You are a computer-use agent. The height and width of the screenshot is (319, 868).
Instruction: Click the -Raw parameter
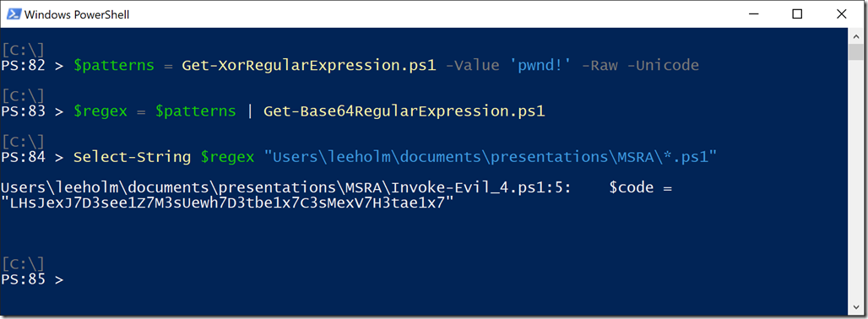[600, 66]
